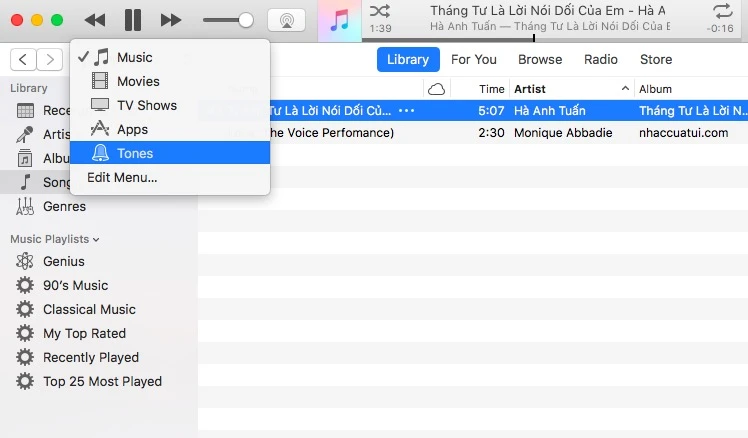748x438 pixels.
Task: Go back to previous track
Action: coord(95,20)
